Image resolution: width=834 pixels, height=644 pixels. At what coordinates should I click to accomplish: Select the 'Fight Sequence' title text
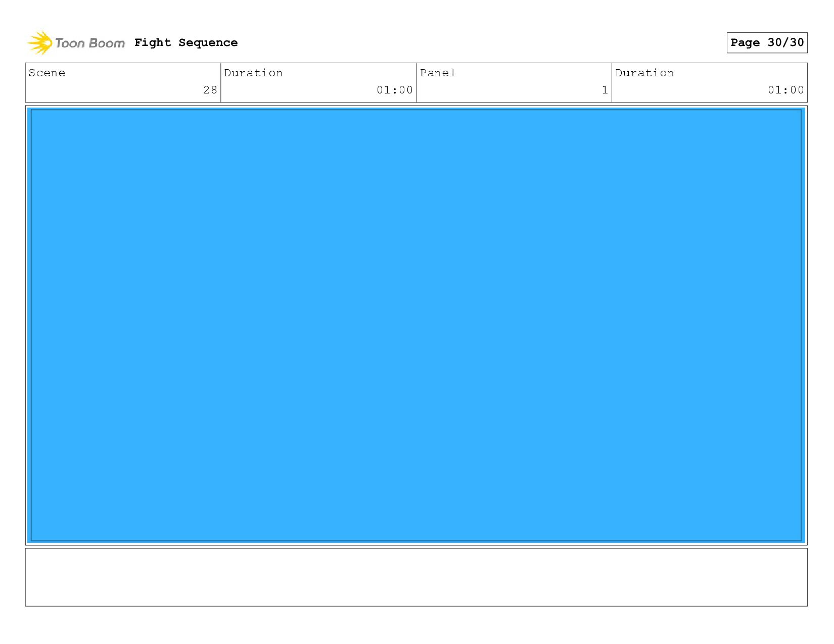click(x=186, y=42)
